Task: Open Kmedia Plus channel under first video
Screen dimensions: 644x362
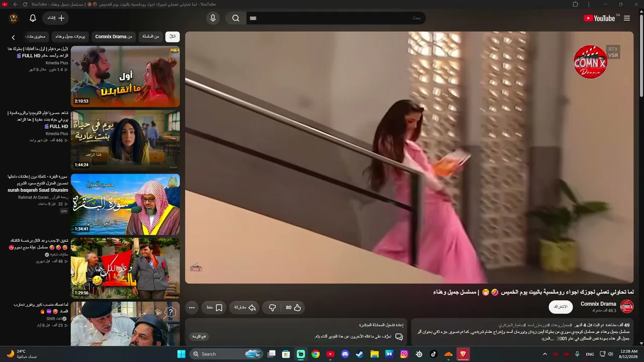Action: (57, 63)
